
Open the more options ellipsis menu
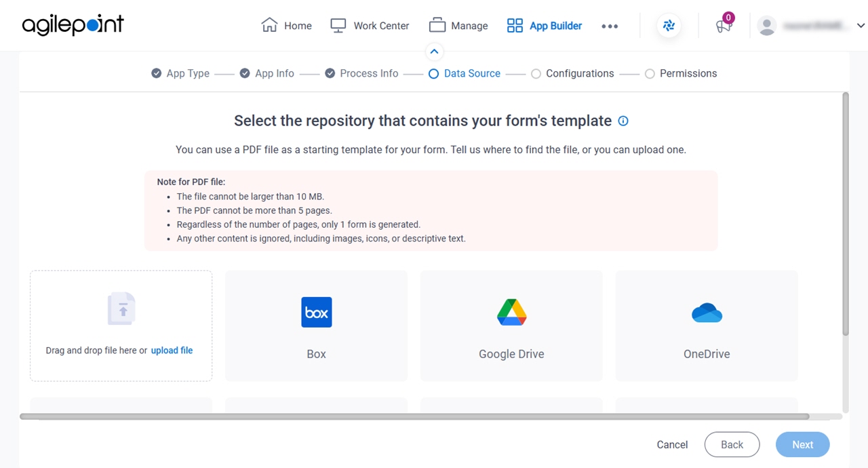coord(610,26)
